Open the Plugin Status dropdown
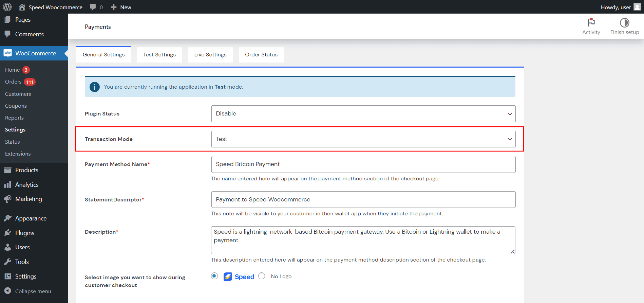 tap(363, 114)
